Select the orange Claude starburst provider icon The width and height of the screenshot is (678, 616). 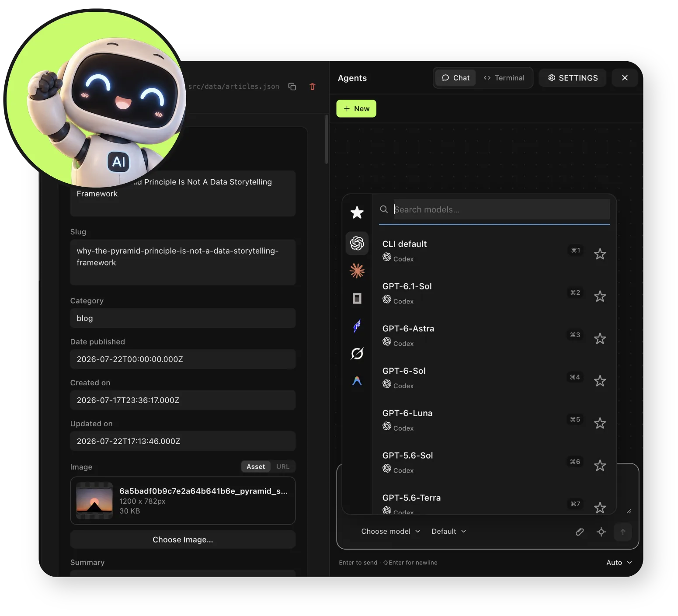[x=357, y=271]
